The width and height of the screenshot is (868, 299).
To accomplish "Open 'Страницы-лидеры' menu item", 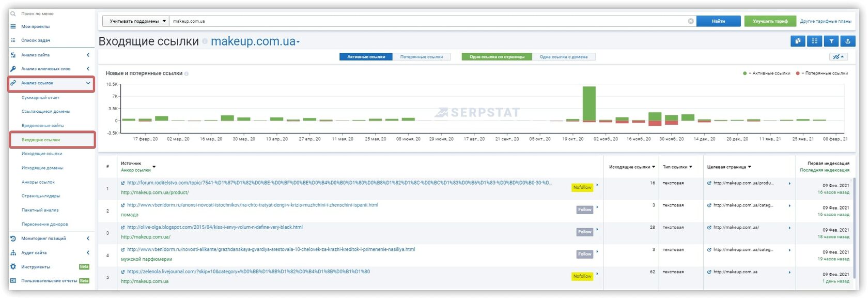I will coord(41,196).
